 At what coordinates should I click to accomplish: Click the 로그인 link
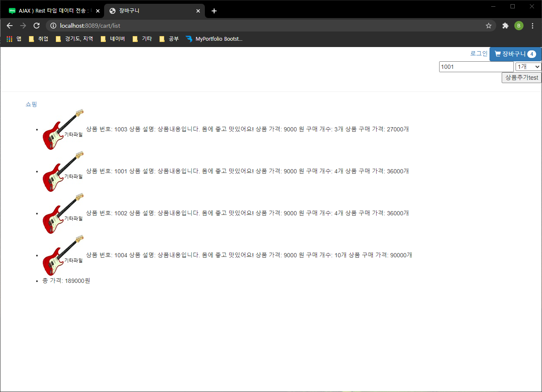pos(479,53)
